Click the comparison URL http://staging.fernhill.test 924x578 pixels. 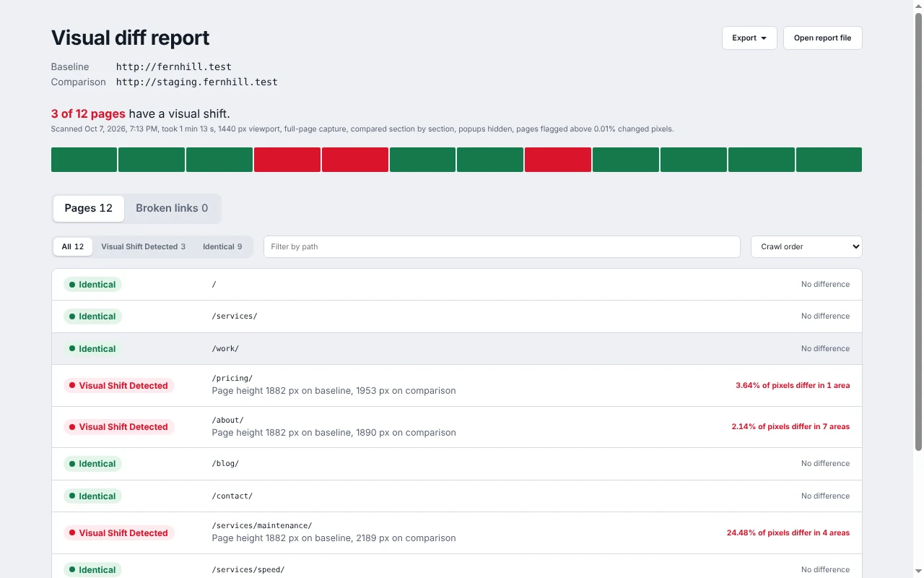pos(197,82)
